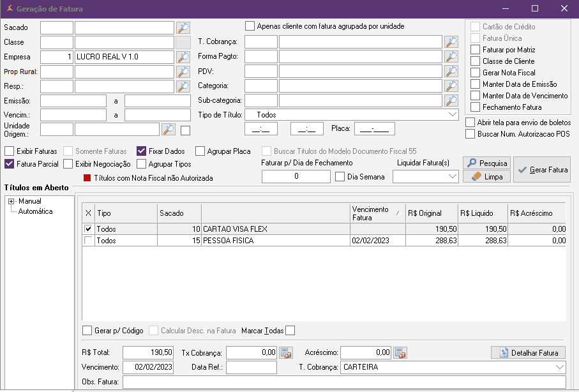Open Unidade Origem lookup icon
The width and height of the screenshot is (579, 392).
coord(169,130)
